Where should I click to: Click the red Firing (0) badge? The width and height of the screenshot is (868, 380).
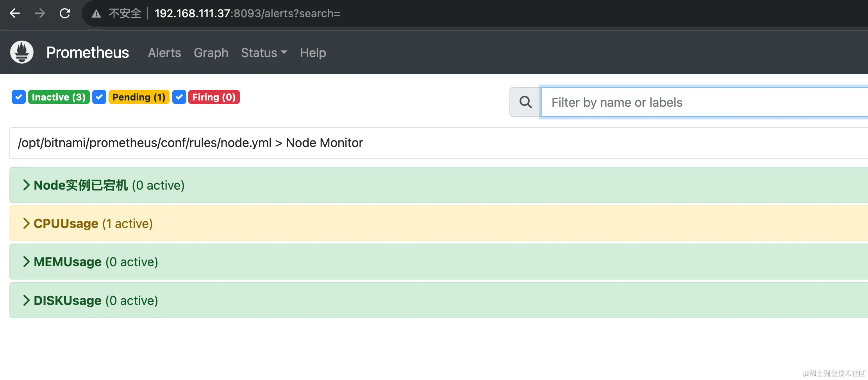click(214, 97)
